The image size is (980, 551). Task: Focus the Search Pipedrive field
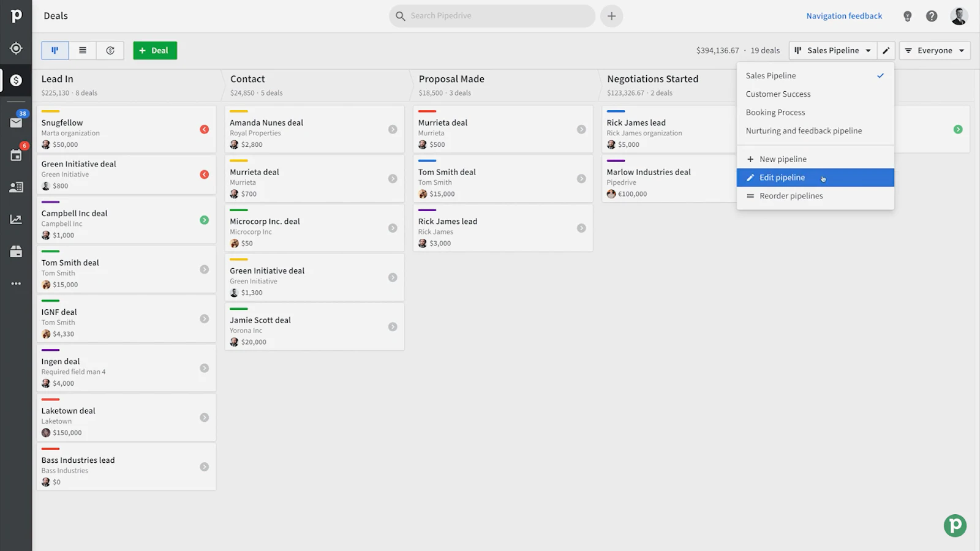coord(492,16)
